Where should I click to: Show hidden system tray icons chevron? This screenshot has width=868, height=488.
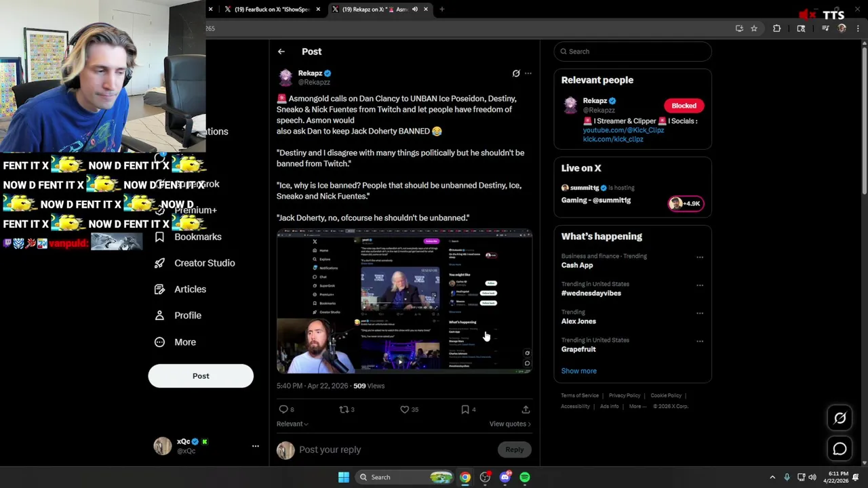pos(772,477)
